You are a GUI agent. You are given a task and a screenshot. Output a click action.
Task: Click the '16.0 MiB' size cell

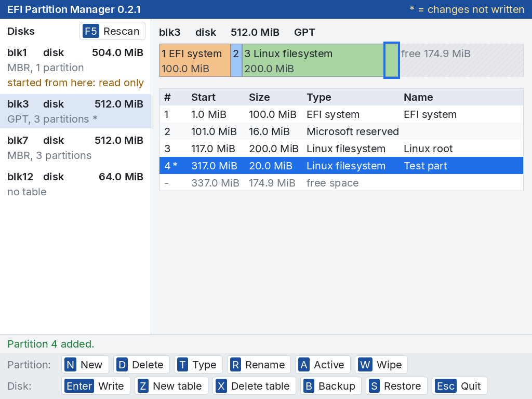coord(269,131)
